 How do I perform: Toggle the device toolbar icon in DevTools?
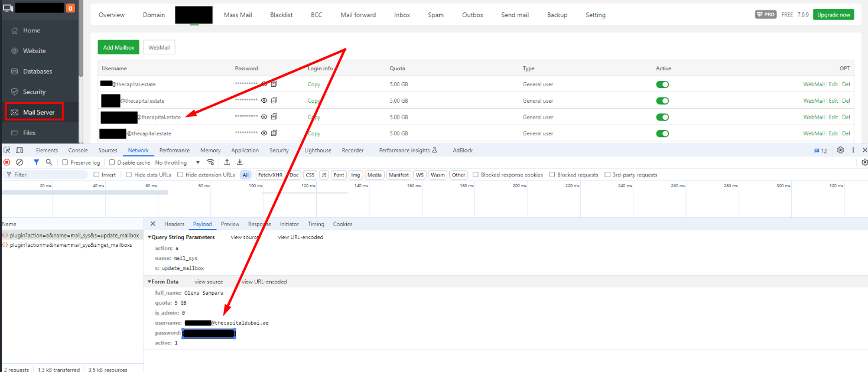tap(19, 151)
